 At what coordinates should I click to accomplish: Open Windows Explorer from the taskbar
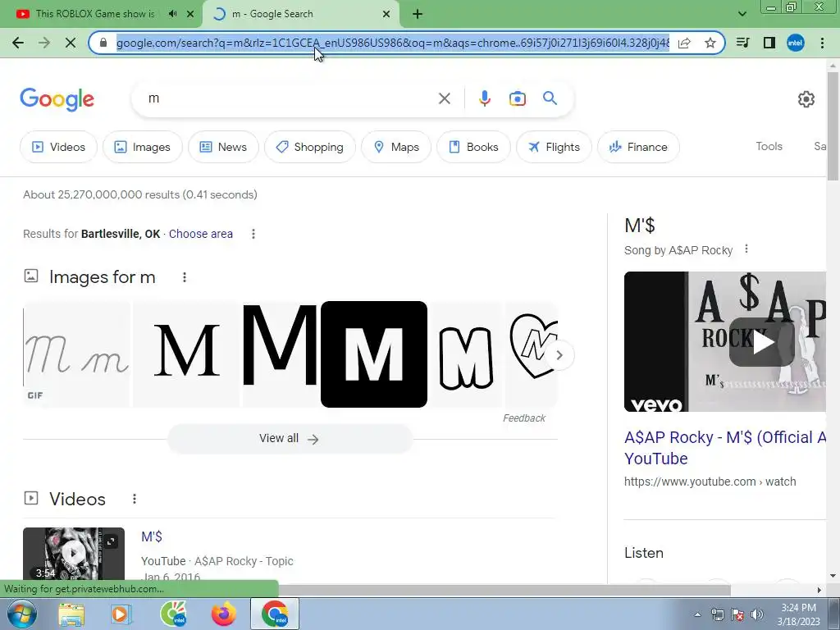[71, 614]
